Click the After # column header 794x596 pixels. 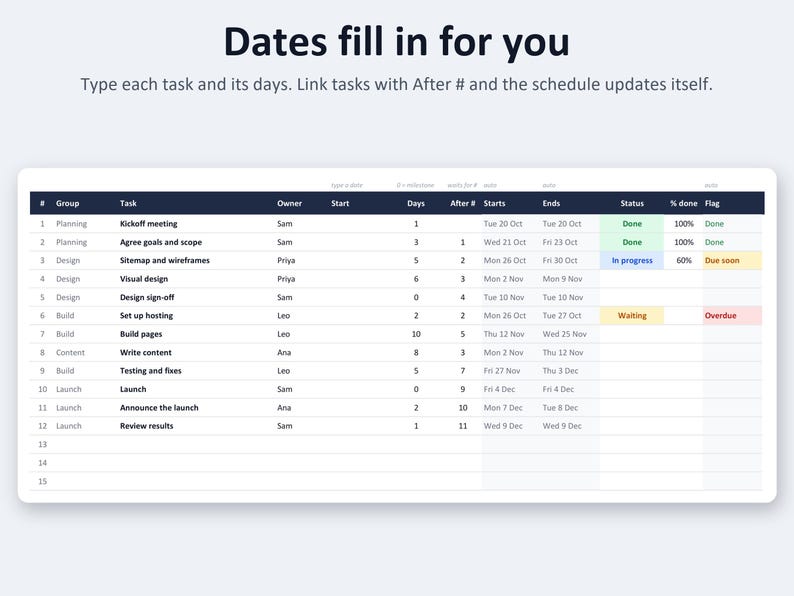(x=462, y=203)
